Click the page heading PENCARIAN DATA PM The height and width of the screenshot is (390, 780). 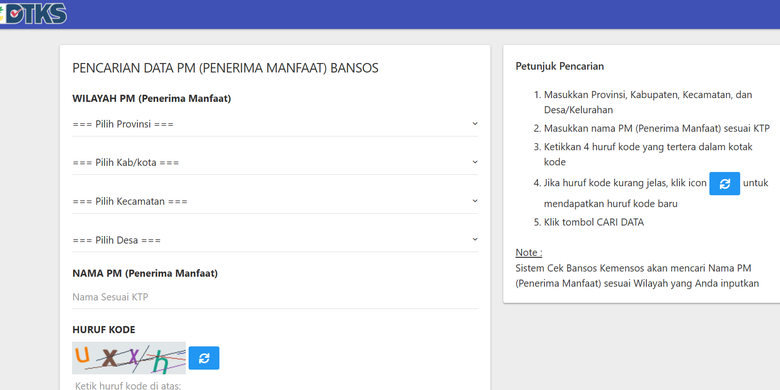pos(225,68)
